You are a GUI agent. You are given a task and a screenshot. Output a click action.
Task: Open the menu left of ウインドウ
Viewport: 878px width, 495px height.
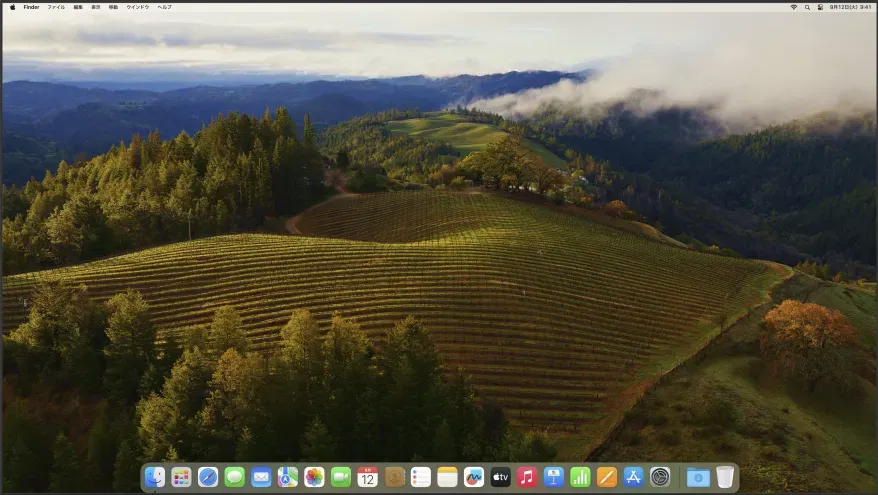(x=113, y=7)
